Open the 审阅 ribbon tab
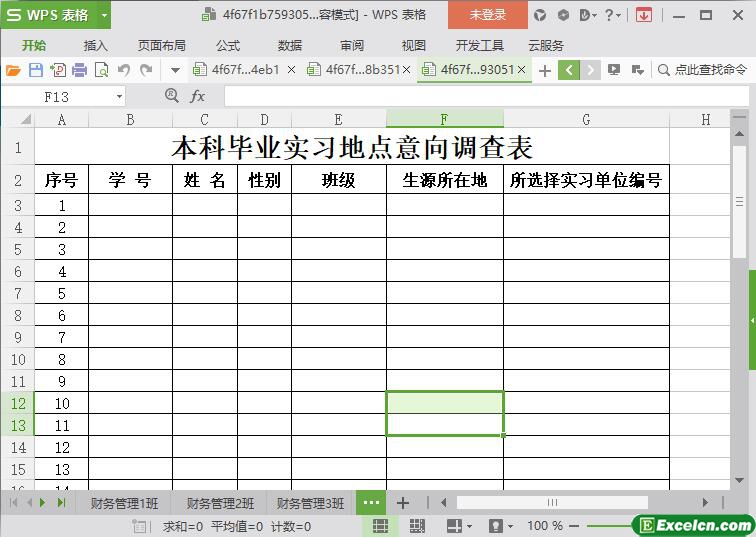756x537 pixels. [352, 46]
